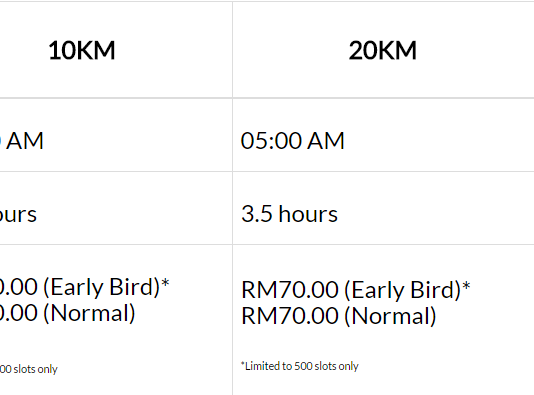The width and height of the screenshot is (534, 395).
Task: Click the 20KM RM70.00 (Early Bird) price
Action: [356, 290]
